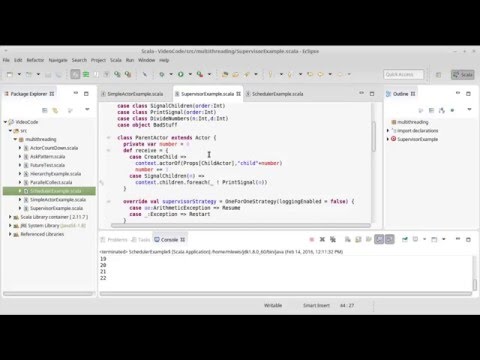Select ParallelCollect.scala in Package Explorer

click(51, 182)
